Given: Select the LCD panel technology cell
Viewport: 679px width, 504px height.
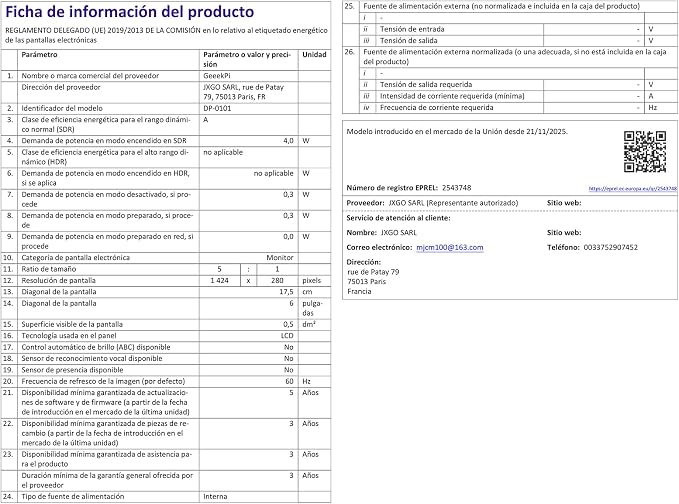Looking at the screenshot, I should pyautogui.click(x=249, y=336).
